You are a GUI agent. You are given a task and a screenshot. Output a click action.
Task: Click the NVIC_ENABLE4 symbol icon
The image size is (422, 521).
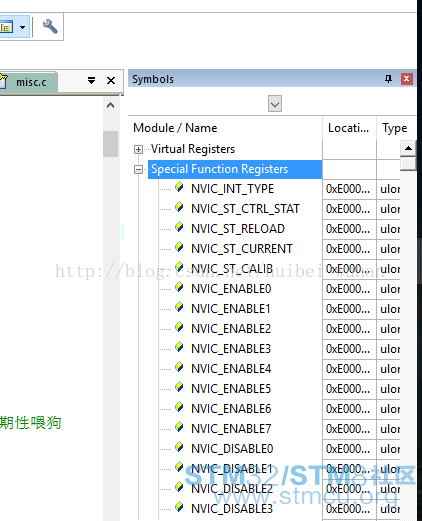point(179,367)
